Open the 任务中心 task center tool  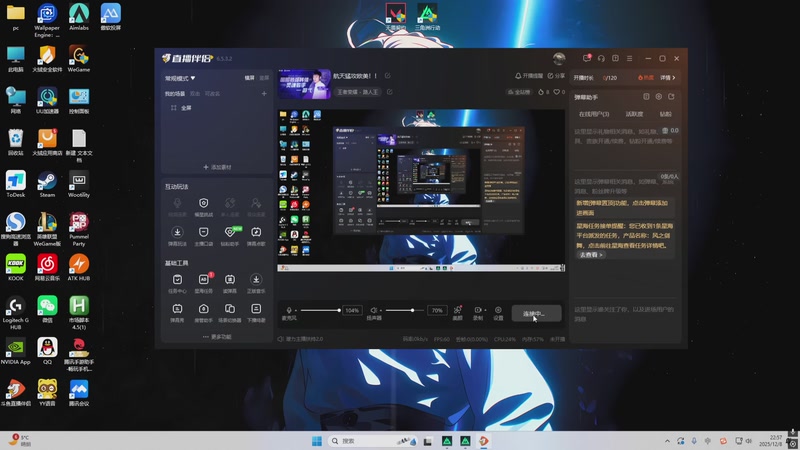177,283
